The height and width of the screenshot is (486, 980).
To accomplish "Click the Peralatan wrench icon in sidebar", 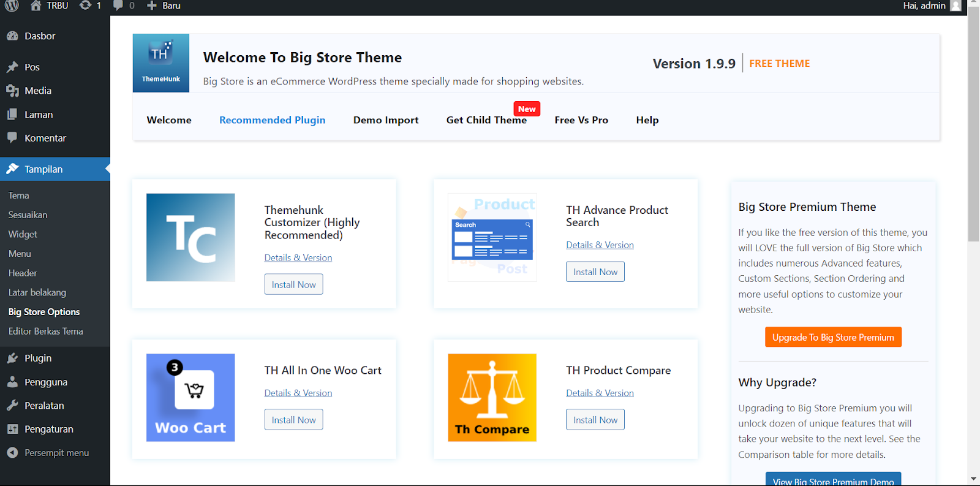I will (12, 406).
